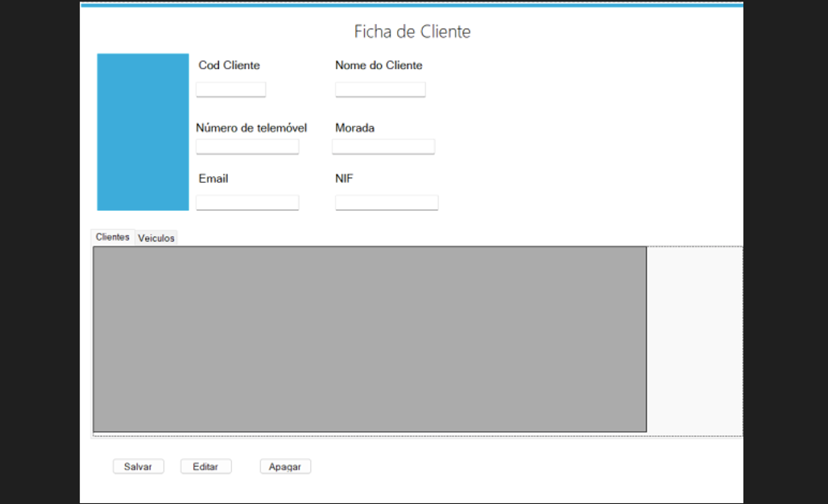Click the Editar button
Image resolution: width=828 pixels, height=504 pixels.
205,467
